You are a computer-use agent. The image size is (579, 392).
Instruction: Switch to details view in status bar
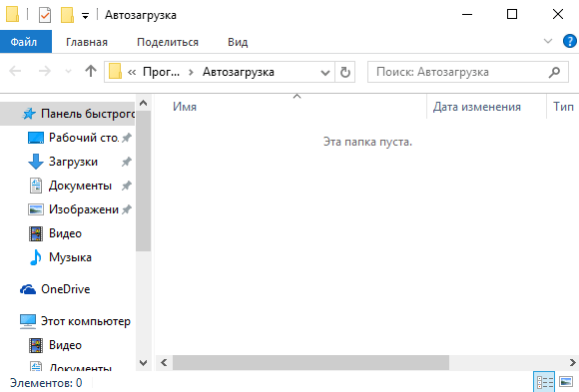tap(544, 382)
